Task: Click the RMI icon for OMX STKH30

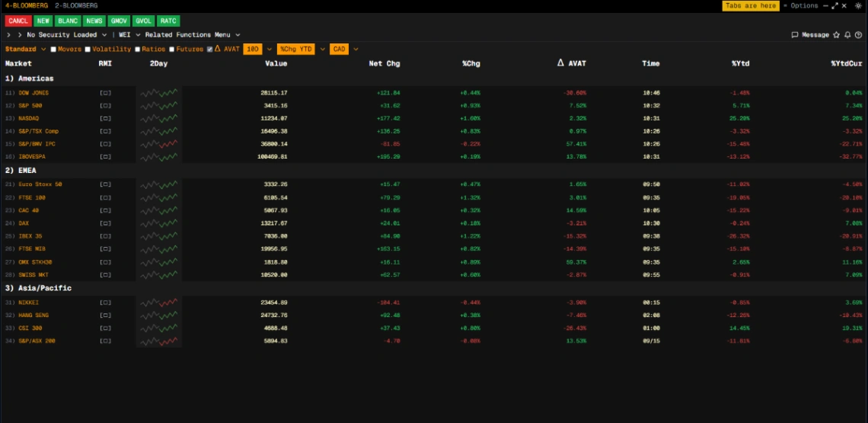Action: coord(105,261)
